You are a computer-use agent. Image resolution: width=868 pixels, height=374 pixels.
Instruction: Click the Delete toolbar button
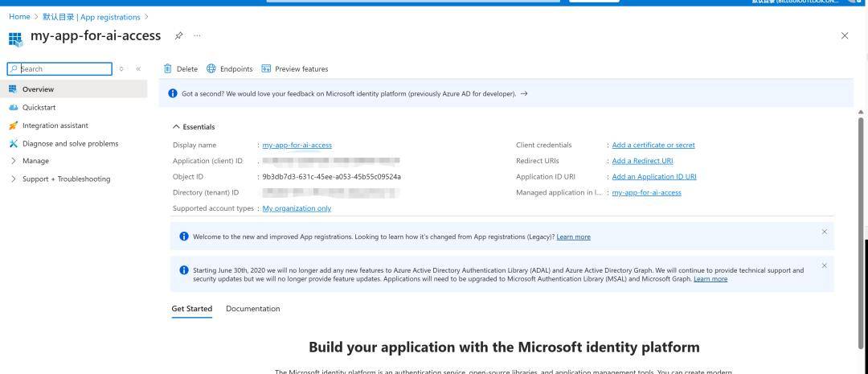click(181, 68)
